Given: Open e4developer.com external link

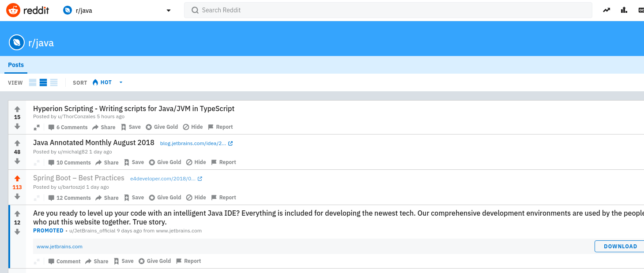Looking at the screenshot, I should coord(166,179).
